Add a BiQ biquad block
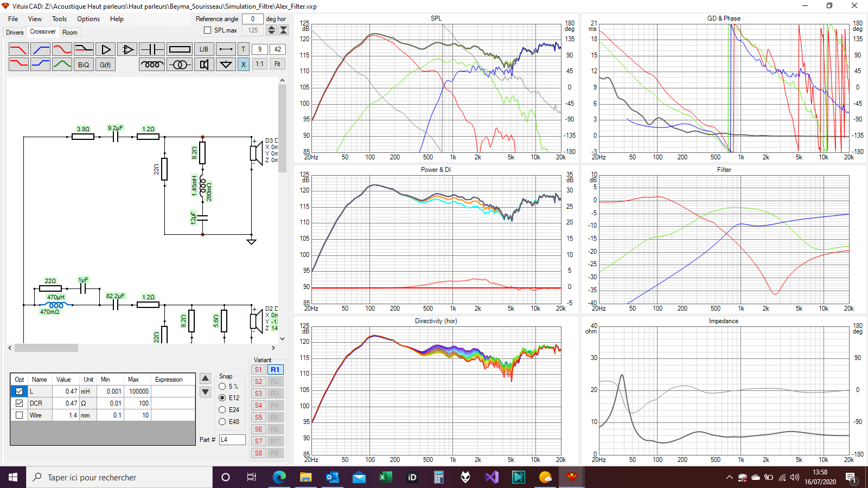This screenshot has height=488, width=868. [x=84, y=65]
